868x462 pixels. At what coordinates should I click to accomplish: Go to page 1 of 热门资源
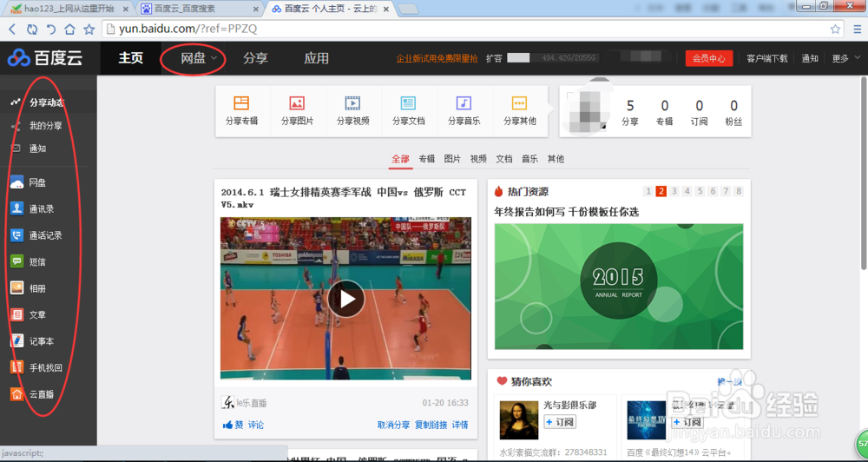click(648, 191)
